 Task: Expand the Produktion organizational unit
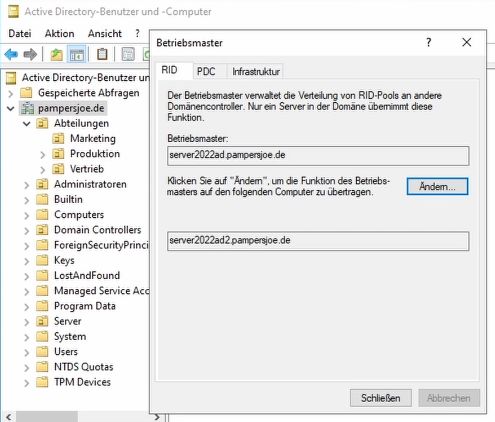point(43,155)
